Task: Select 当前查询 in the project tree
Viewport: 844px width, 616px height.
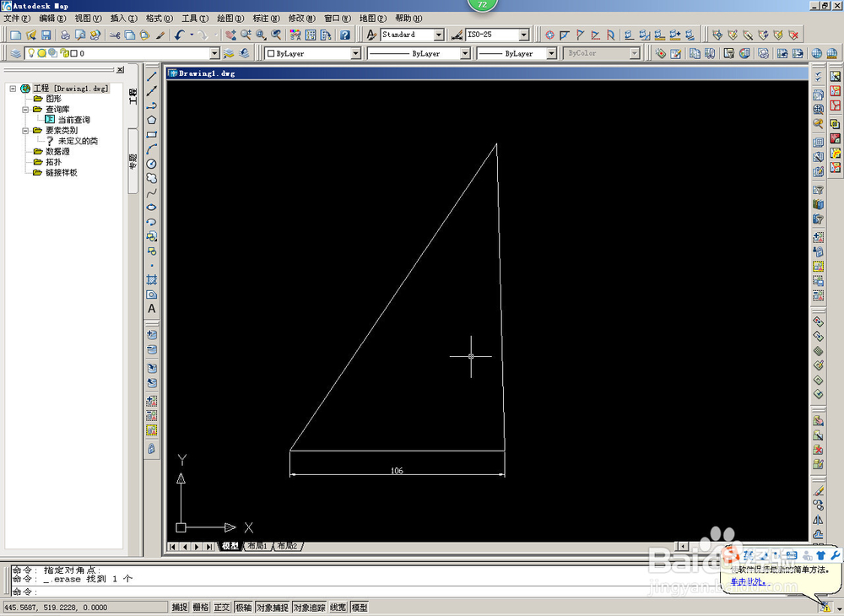Action: pyautogui.click(x=73, y=120)
